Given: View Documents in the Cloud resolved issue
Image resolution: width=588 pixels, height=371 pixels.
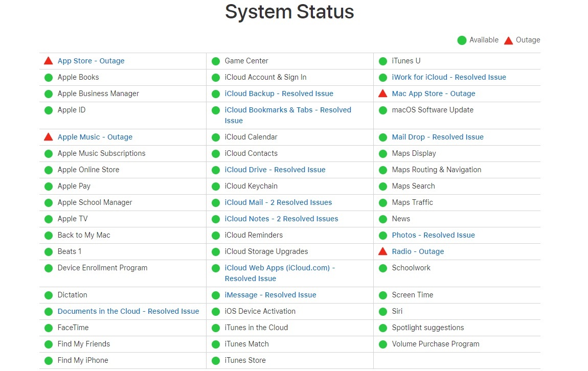Looking at the screenshot, I should click(128, 311).
